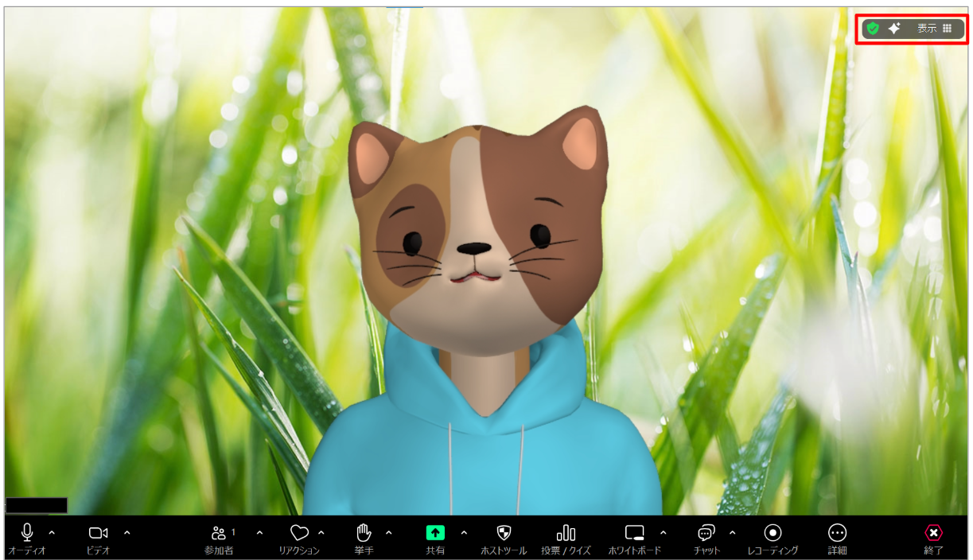Viewport: 973px width, 560px height.
Task: Expand the participants options chevron
Action: (x=259, y=532)
